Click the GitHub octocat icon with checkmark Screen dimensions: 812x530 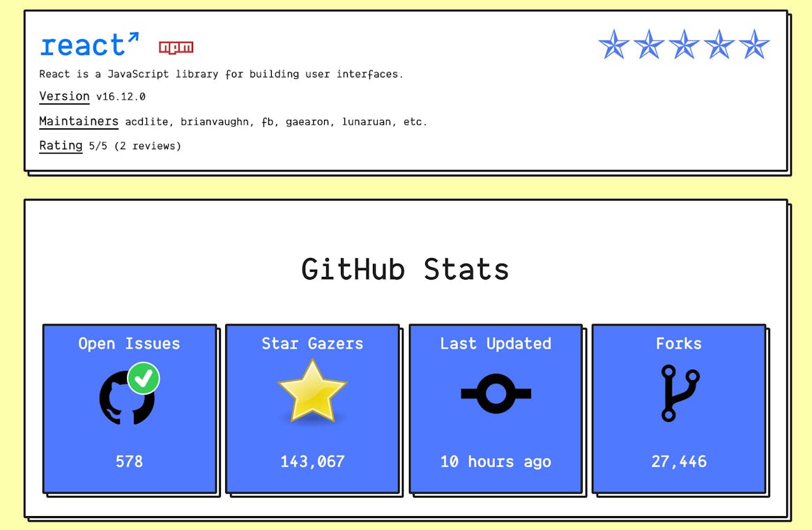[130, 393]
